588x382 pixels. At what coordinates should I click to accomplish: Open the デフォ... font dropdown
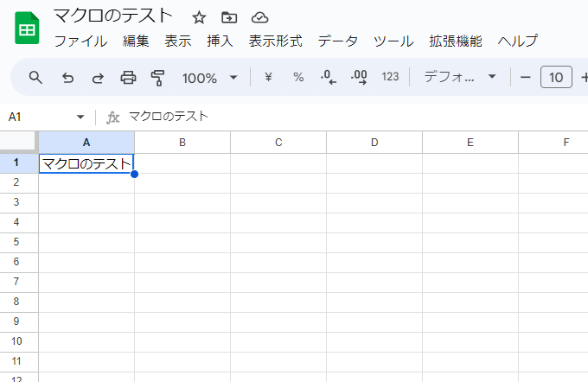pos(460,77)
